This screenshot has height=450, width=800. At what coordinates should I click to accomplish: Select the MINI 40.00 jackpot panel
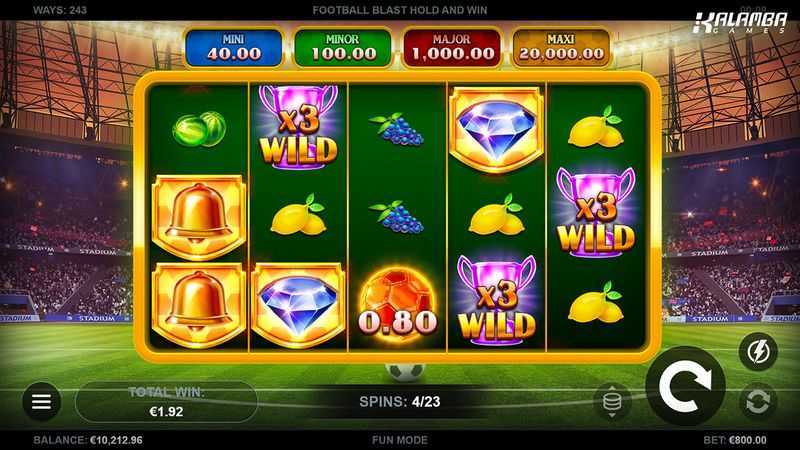[234, 48]
